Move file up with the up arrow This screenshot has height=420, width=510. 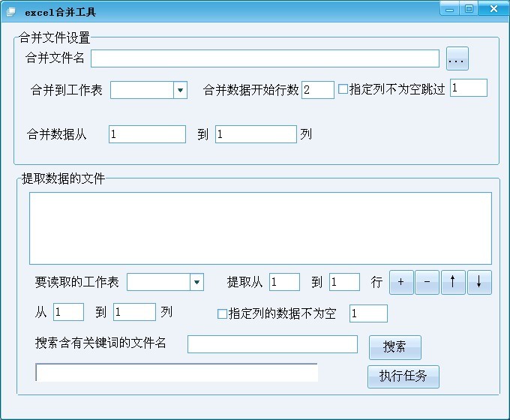tap(453, 282)
